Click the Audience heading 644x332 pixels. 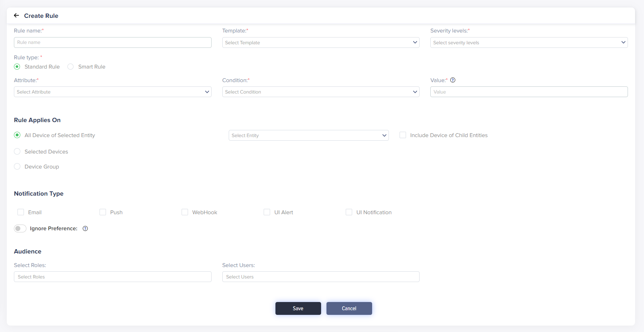pyautogui.click(x=27, y=251)
